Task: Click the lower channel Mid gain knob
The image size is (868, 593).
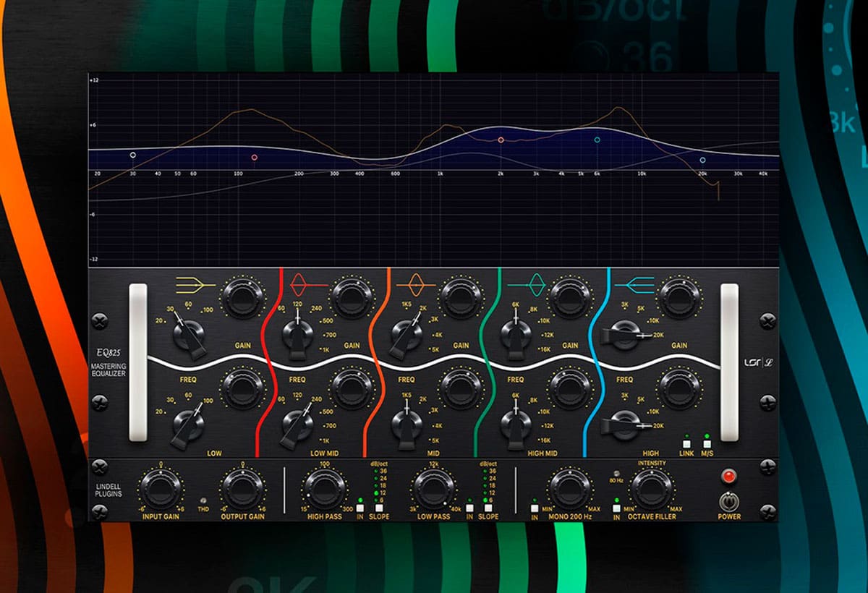Action: (461, 391)
